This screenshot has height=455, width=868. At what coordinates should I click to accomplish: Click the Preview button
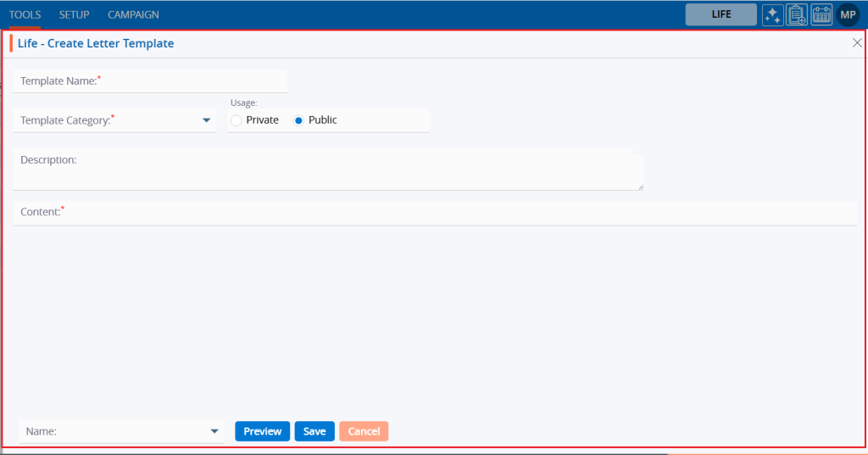pos(262,431)
